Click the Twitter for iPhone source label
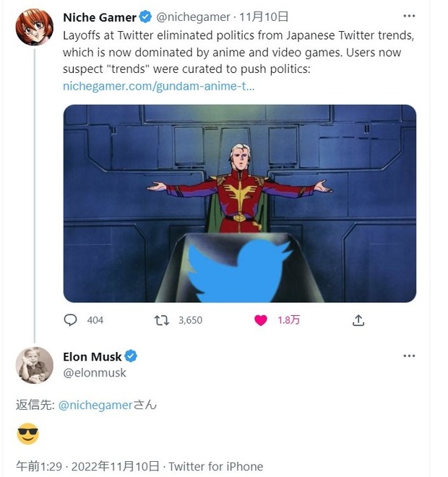Image resolution: width=448 pixels, height=477 pixels. [x=216, y=466]
